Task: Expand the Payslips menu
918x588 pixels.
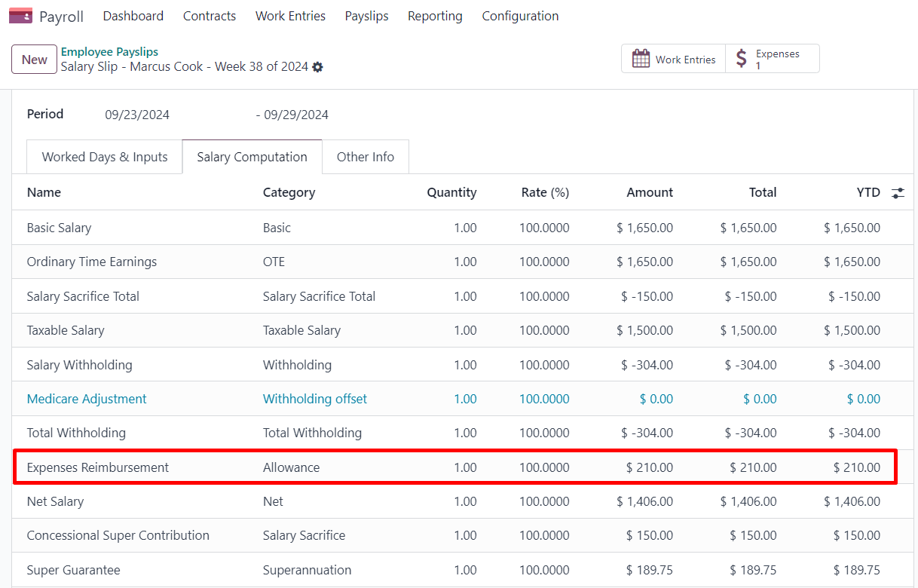Action: pyautogui.click(x=366, y=16)
